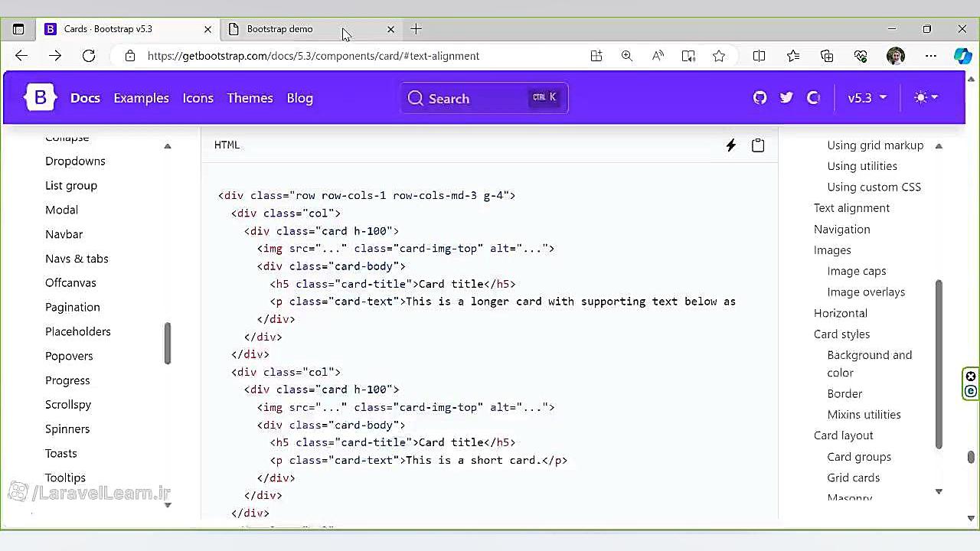Click the address bar URL
The width and height of the screenshot is (980, 551).
point(313,56)
